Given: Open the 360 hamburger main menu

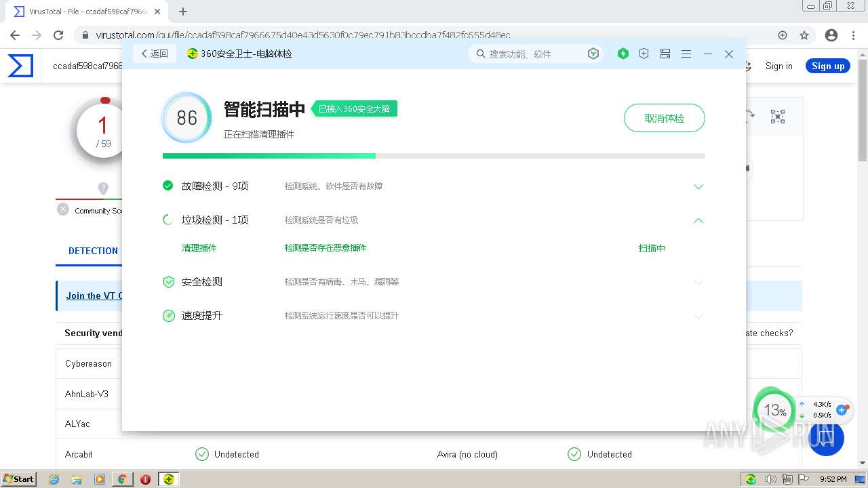Looking at the screenshot, I should [x=686, y=54].
